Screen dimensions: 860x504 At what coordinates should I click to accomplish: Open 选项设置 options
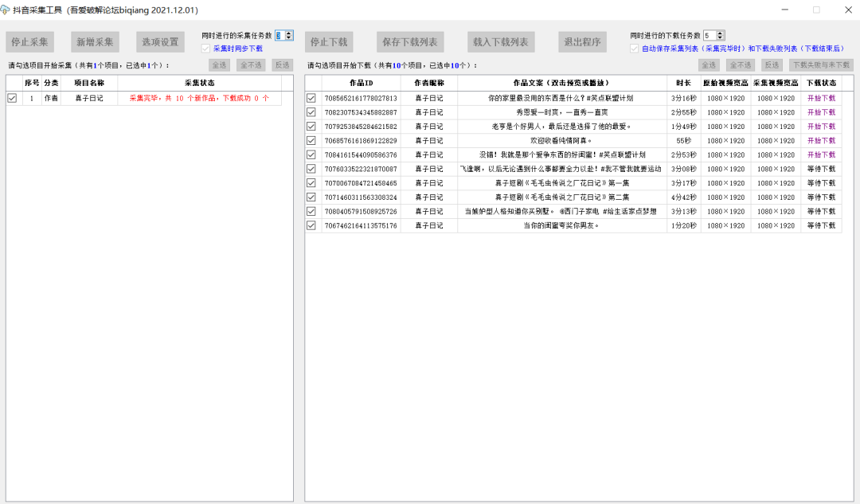click(x=159, y=42)
